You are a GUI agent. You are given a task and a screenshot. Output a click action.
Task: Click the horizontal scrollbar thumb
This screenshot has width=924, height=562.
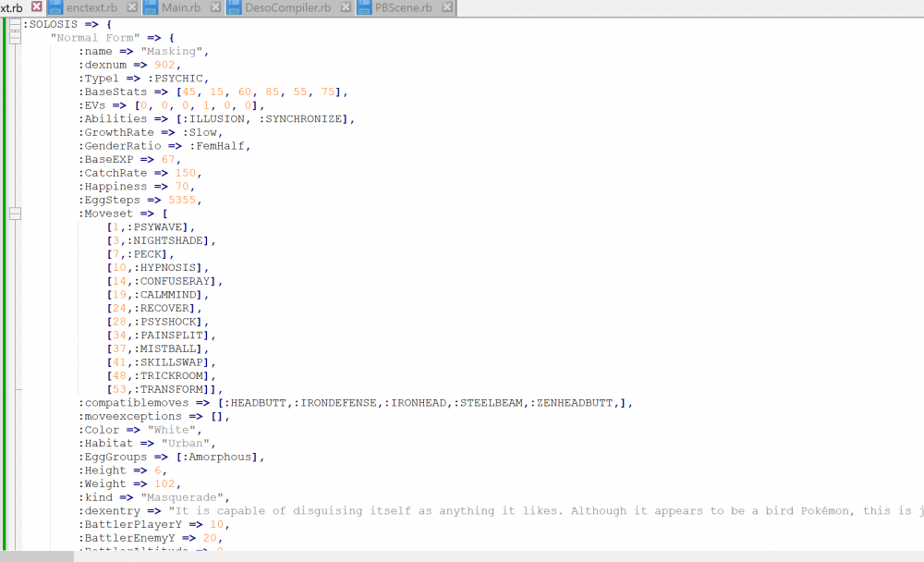(37, 556)
